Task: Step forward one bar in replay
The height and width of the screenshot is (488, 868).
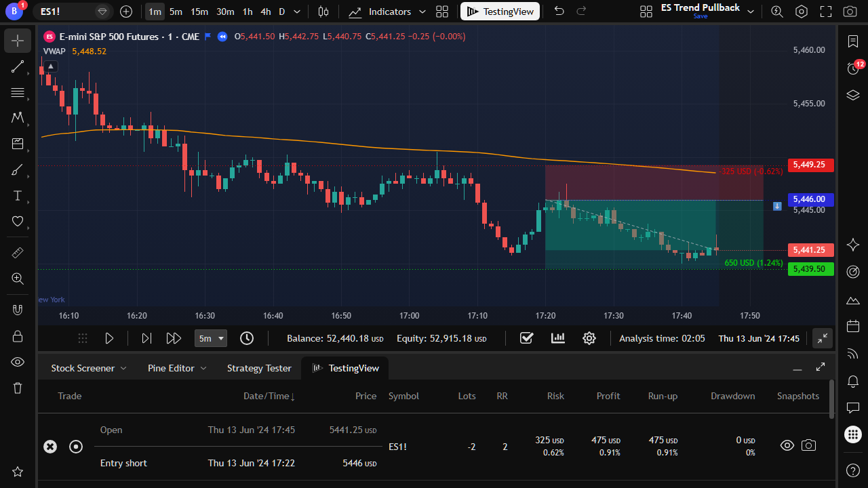Action: (146, 338)
